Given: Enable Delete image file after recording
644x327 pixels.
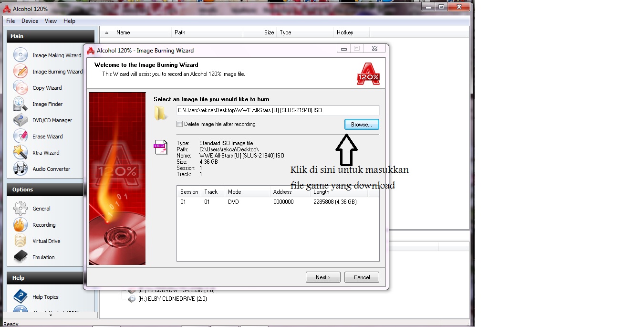Looking at the screenshot, I should pyautogui.click(x=180, y=124).
